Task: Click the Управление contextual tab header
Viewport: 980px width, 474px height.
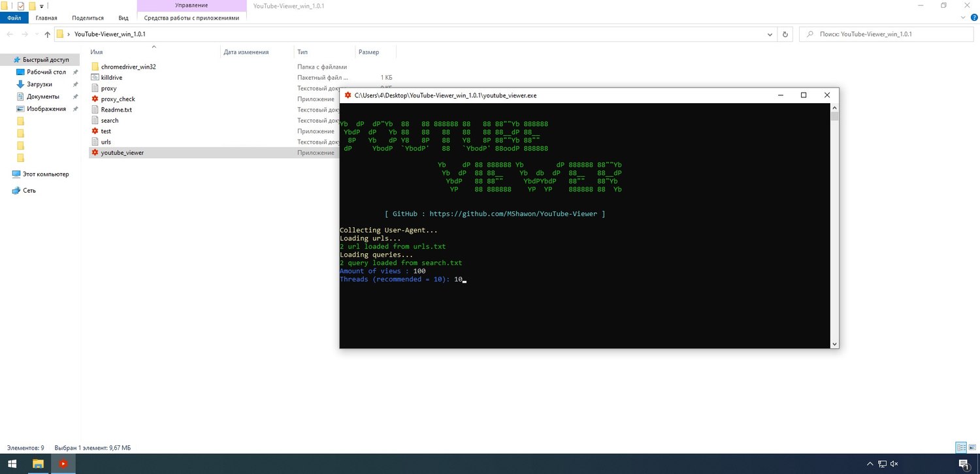Action: [191, 5]
